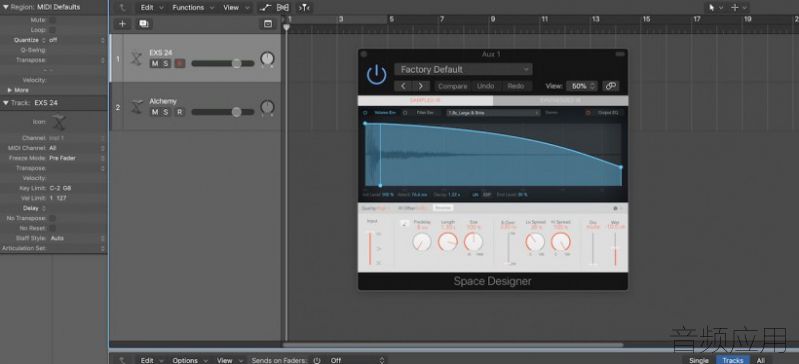Turn the Alchemy pan knob
This screenshot has height=364, width=799.
point(267,107)
